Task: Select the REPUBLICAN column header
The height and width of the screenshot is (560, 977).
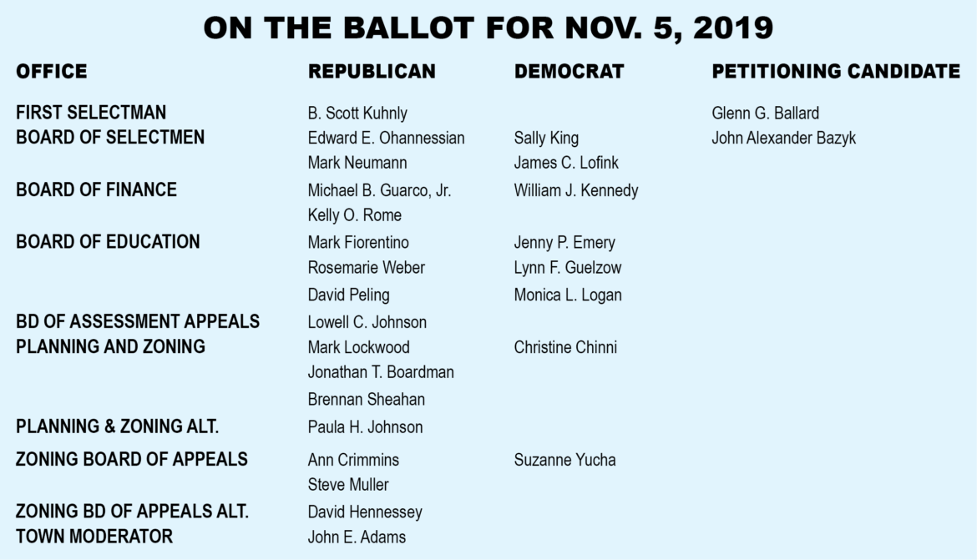Action: pyautogui.click(x=372, y=72)
